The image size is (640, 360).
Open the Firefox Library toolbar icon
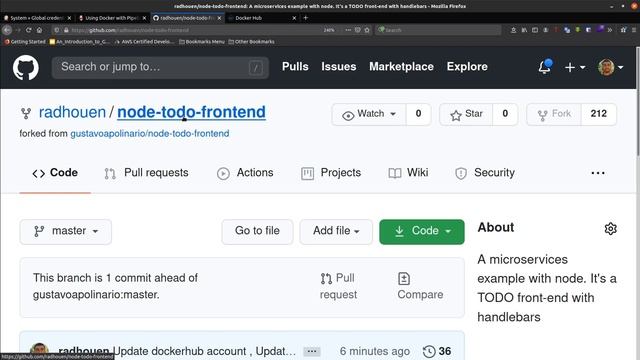click(x=524, y=30)
